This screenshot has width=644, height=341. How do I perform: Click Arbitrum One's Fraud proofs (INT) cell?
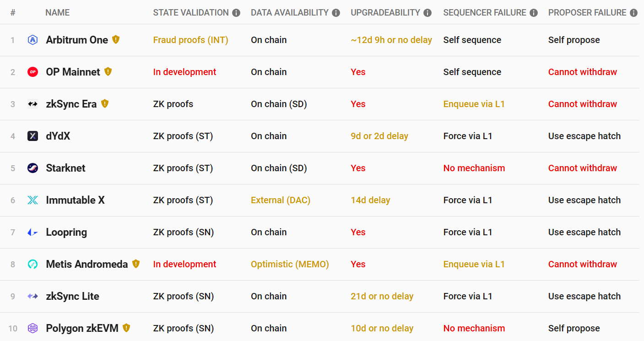tap(191, 40)
